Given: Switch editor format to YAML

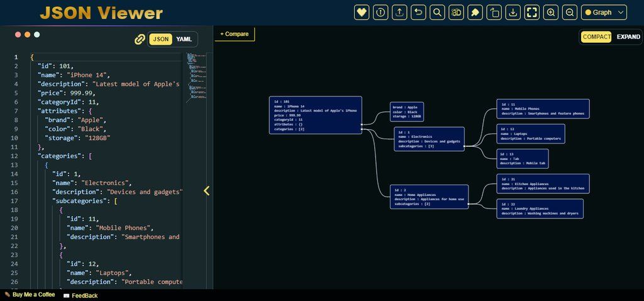Looking at the screenshot, I should [184, 40].
